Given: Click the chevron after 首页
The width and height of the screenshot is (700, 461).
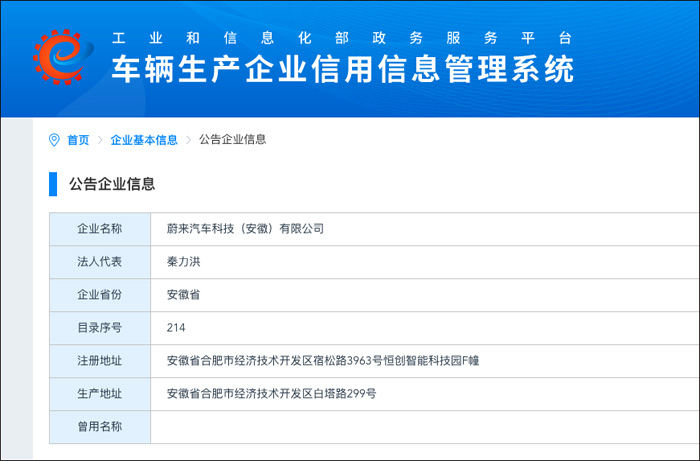Looking at the screenshot, I should pos(100,140).
